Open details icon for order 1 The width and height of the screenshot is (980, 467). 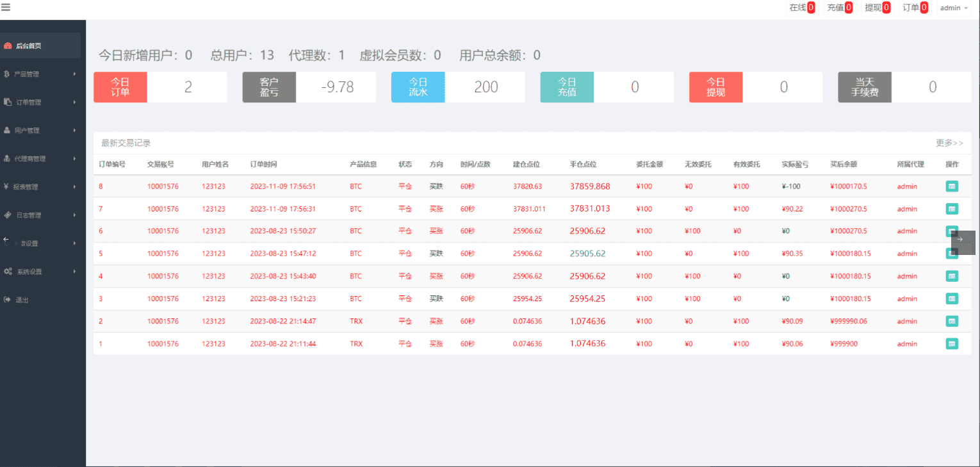pos(952,344)
